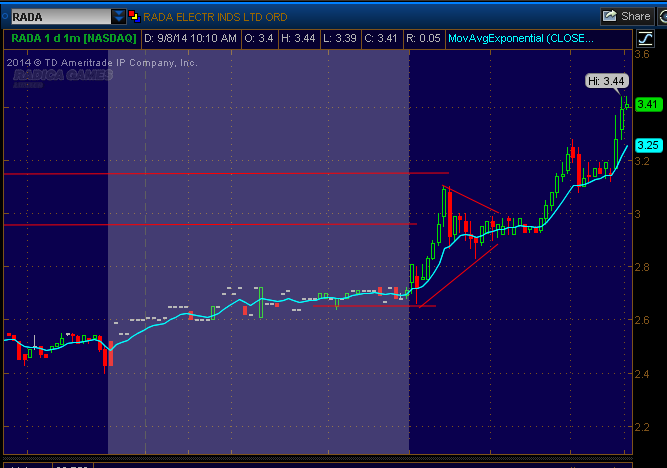Click the colored squares icon beside RADA ELECTR
The width and height of the screenshot is (667, 468).
(x=134, y=17)
